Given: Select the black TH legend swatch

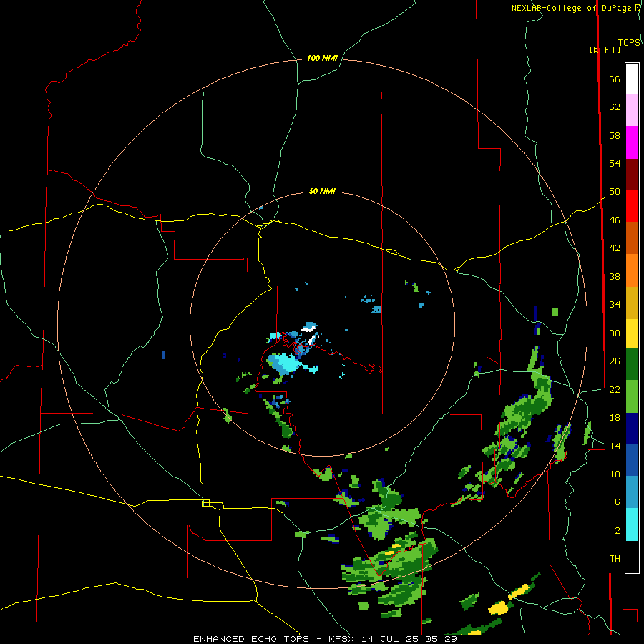Looking at the screenshot, I should pyautogui.click(x=632, y=557).
